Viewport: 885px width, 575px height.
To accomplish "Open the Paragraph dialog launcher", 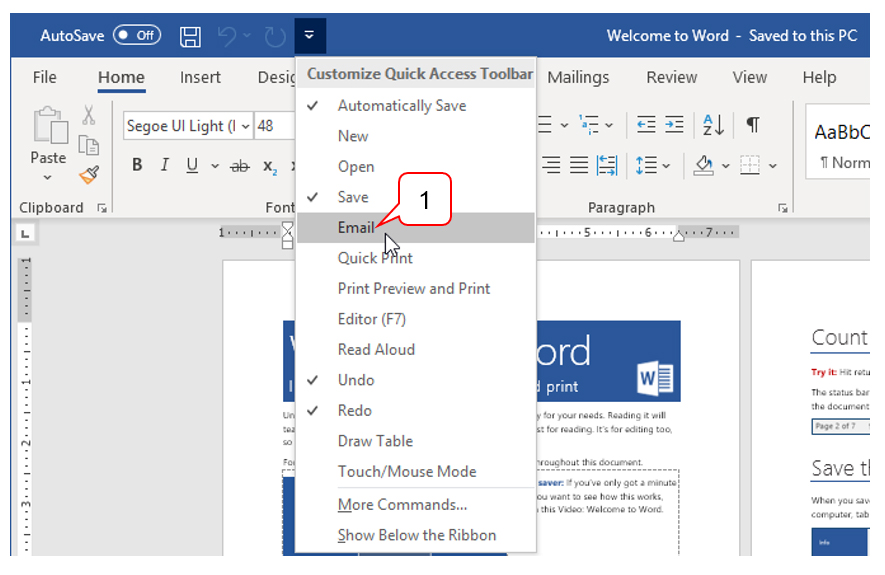I will (x=783, y=208).
